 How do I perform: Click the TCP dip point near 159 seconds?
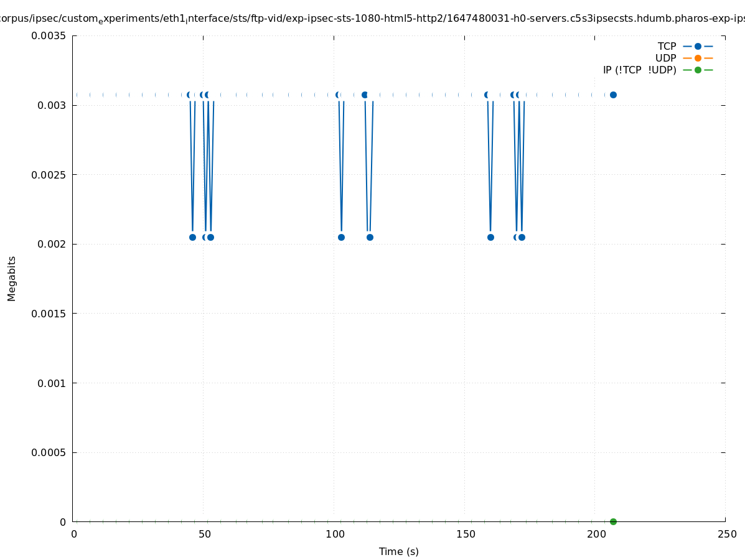click(x=490, y=237)
